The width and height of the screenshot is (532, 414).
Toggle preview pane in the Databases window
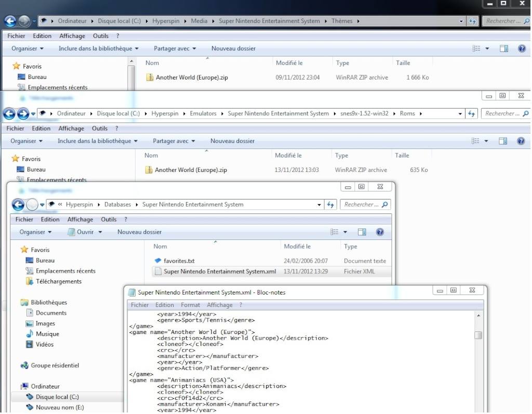point(362,232)
